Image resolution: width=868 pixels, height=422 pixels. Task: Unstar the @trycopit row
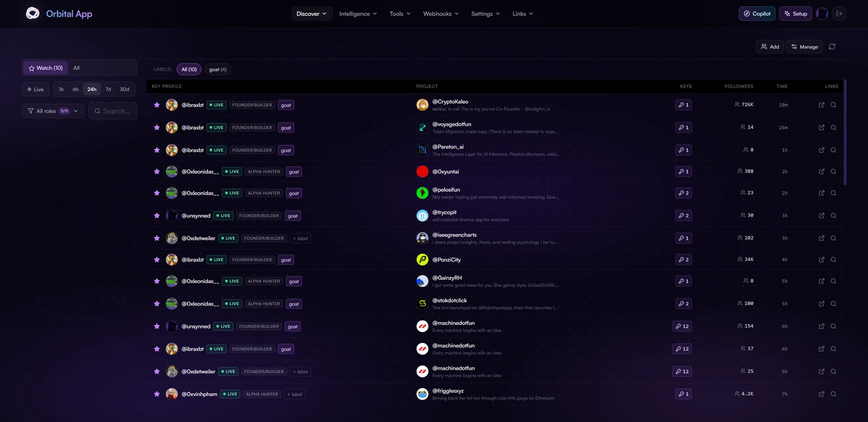[x=157, y=216]
